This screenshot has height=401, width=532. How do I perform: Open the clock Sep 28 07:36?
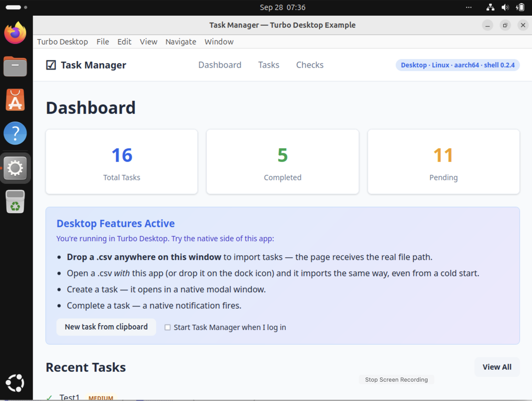[x=283, y=7]
